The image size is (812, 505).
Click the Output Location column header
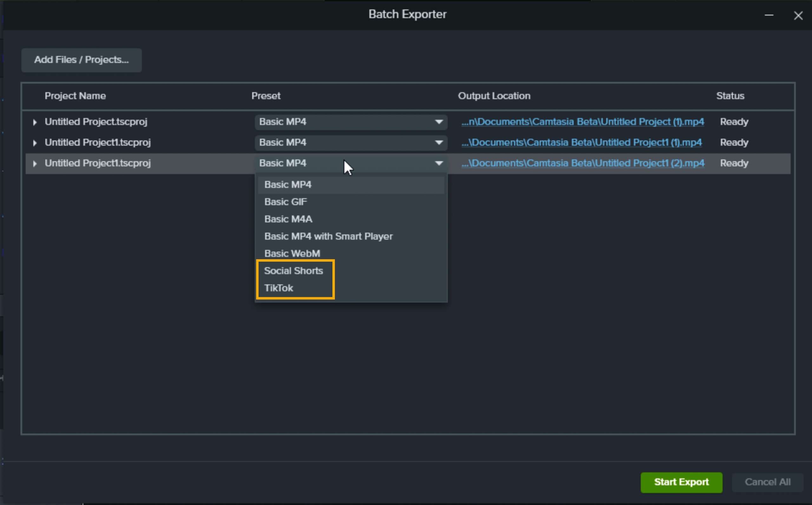click(x=494, y=96)
